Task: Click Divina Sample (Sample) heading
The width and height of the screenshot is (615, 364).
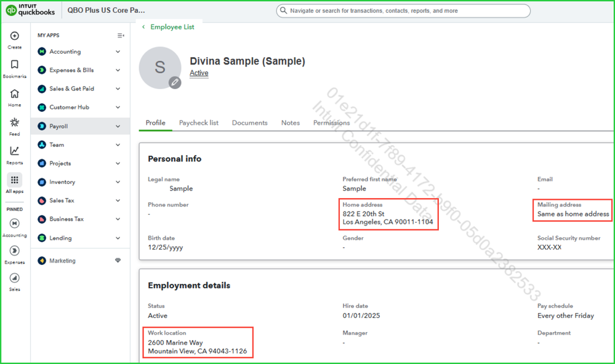Action: [x=247, y=61]
